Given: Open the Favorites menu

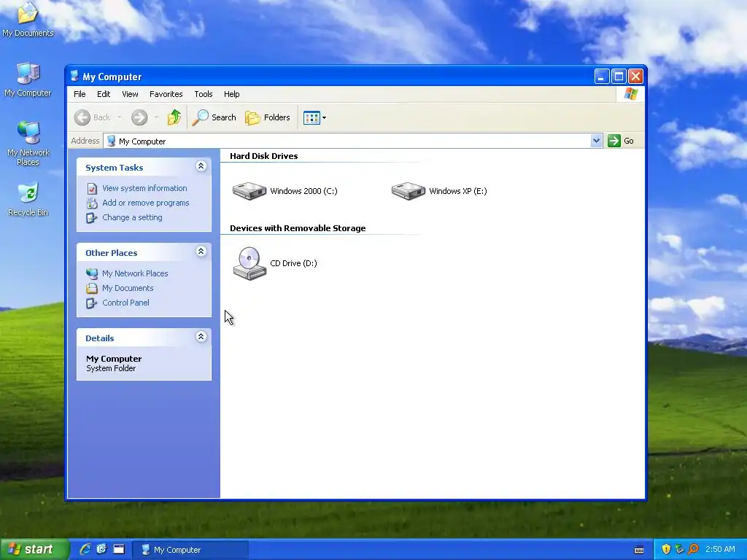Looking at the screenshot, I should pyautogui.click(x=166, y=94).
